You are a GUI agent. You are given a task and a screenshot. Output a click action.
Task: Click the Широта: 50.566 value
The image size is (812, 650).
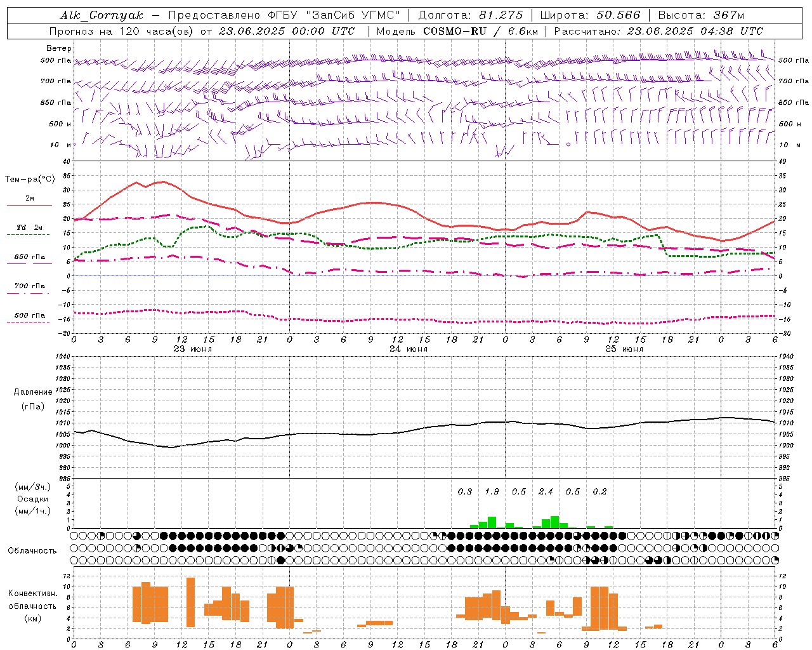click(591, 15)
